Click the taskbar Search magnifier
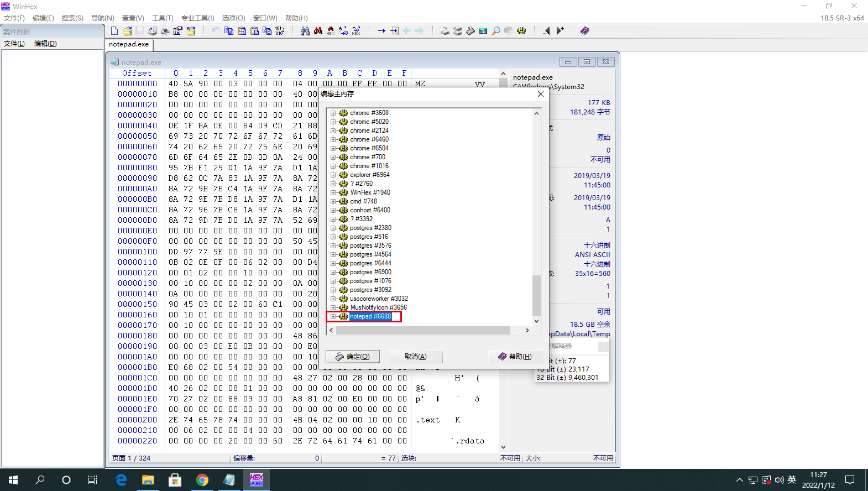Screen dimensions: 868x491 pos(40,480)
